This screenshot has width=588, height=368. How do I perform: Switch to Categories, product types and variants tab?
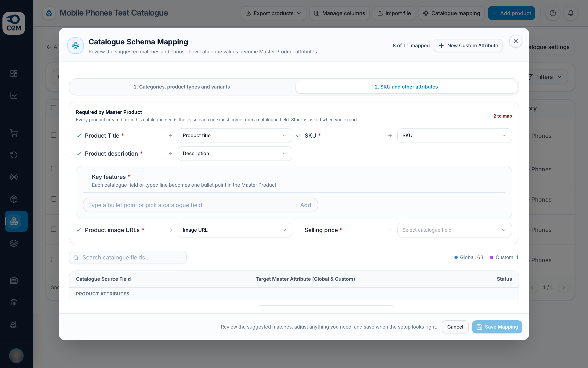click(x=182, y=87)
